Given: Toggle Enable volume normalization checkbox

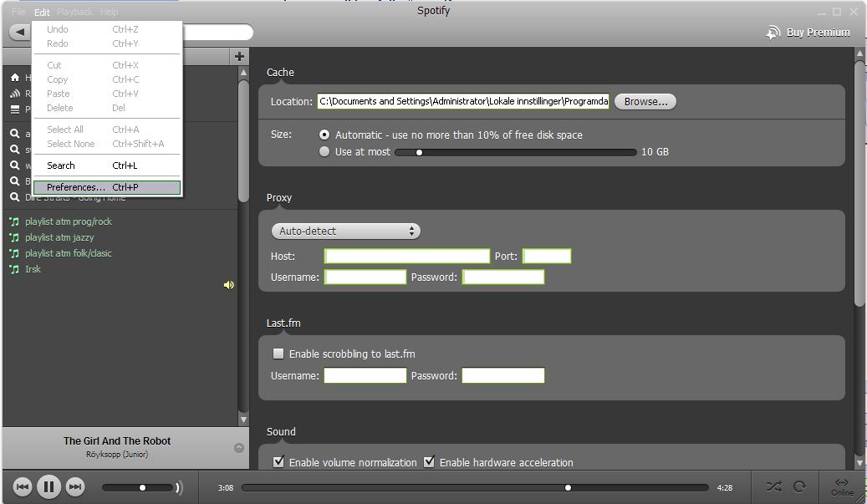Looking at the screenshot, I should (x=278, y=462).
